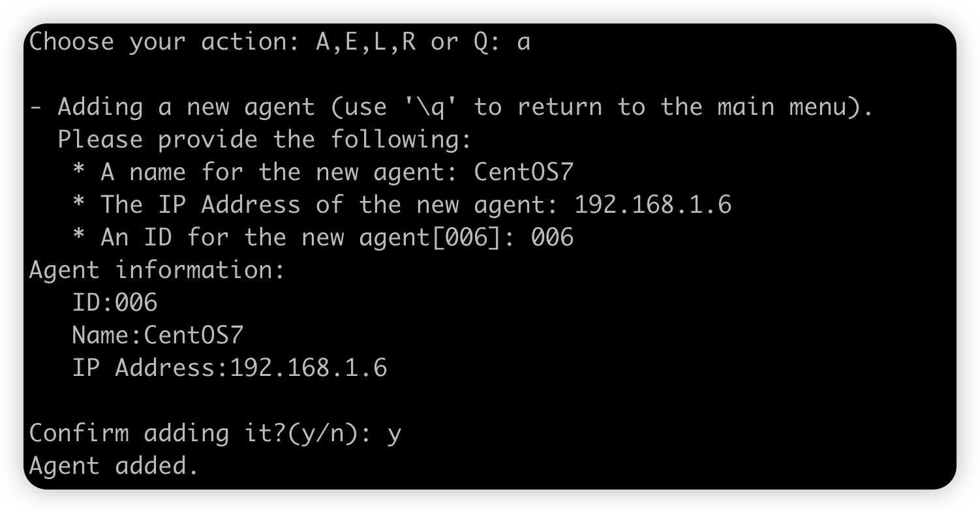The width and height of the screenshot is (980, 513).
Task: Click the typed 'a' action answer
Action: pyautogui.click(x=523, y=43)
